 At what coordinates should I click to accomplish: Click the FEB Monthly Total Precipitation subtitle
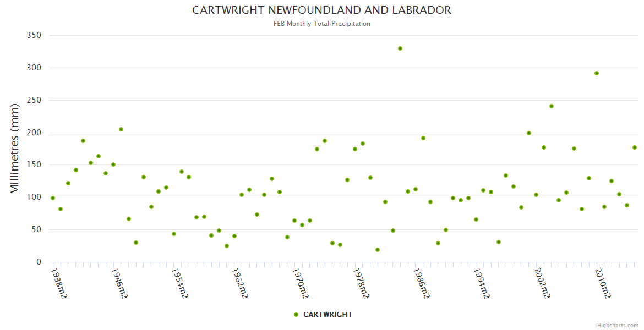click(x=321, y=24)
